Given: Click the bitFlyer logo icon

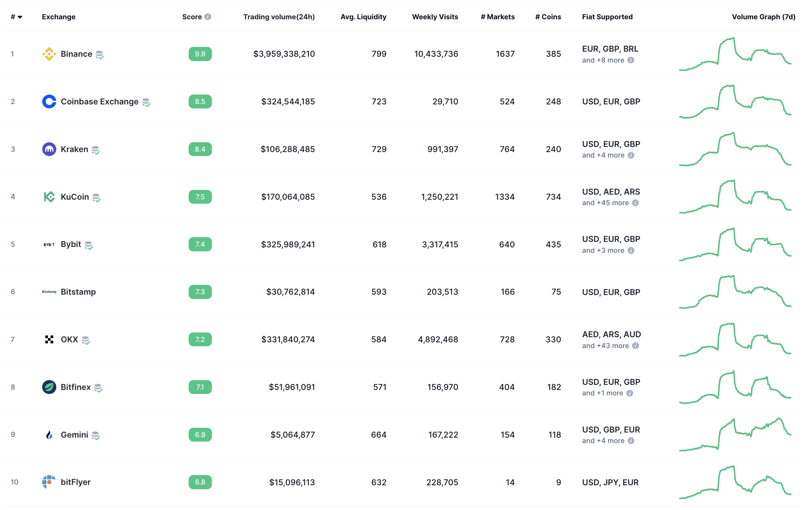Looking at the screenshot, I should point(49,482).
